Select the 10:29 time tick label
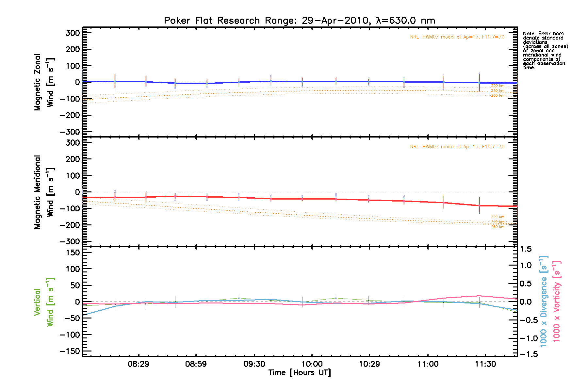Viewport: 588px width, 392px height. (x=369, y=364)
